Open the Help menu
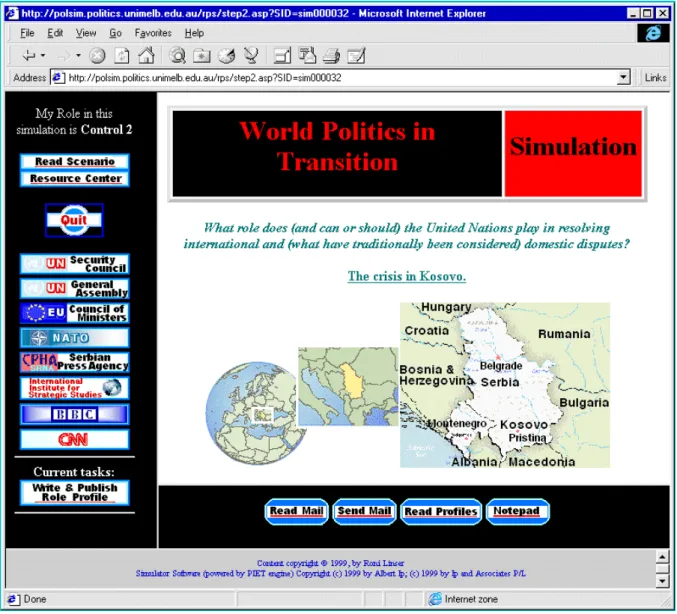 pos(194,33)
